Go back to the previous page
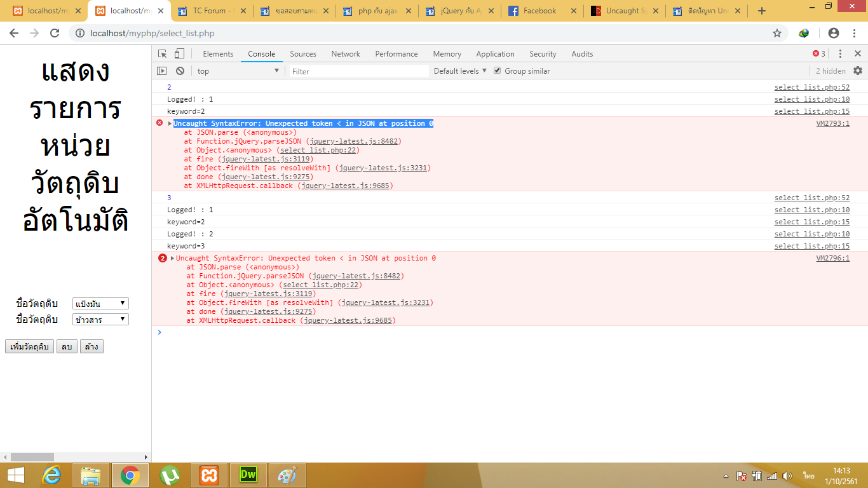The width and height of the screenshot is (868, 488). click(14, 33)
